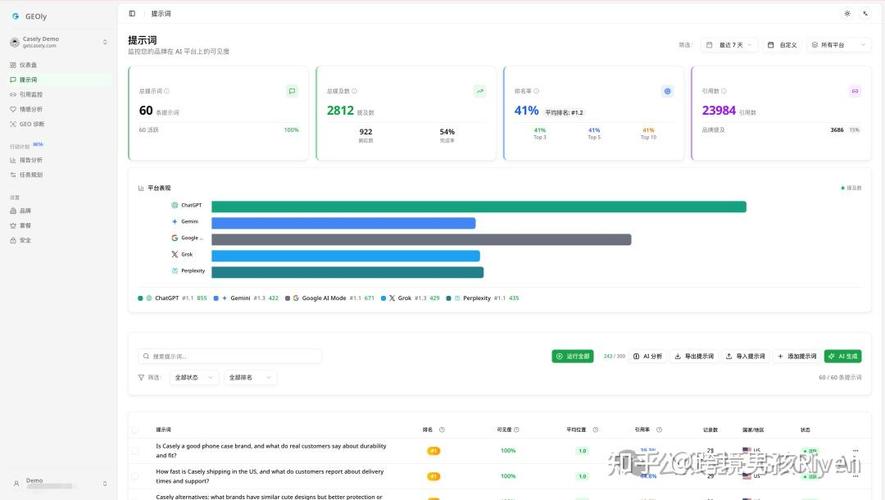Open the 全部状态 filter dropdown
Image resolution: width=885 pixels, height=500 pixels.
click(193, 378)
